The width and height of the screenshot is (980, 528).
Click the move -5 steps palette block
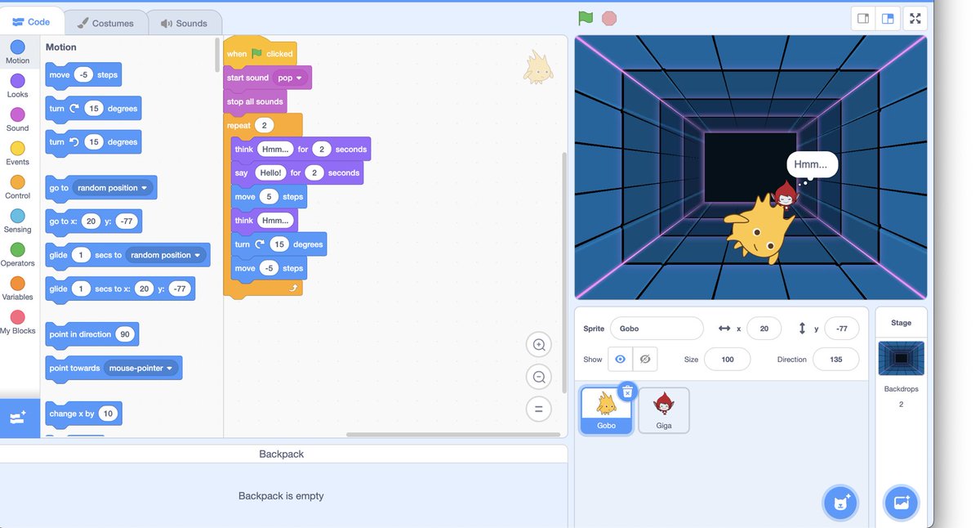pyautogui.click(x=83, y=74)
